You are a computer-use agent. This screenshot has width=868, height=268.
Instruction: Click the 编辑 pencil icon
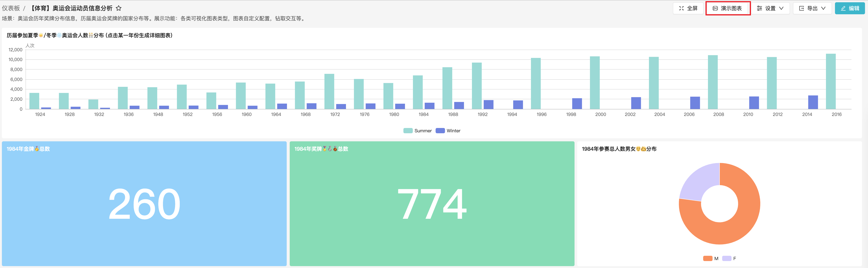[x=843, y=8]
